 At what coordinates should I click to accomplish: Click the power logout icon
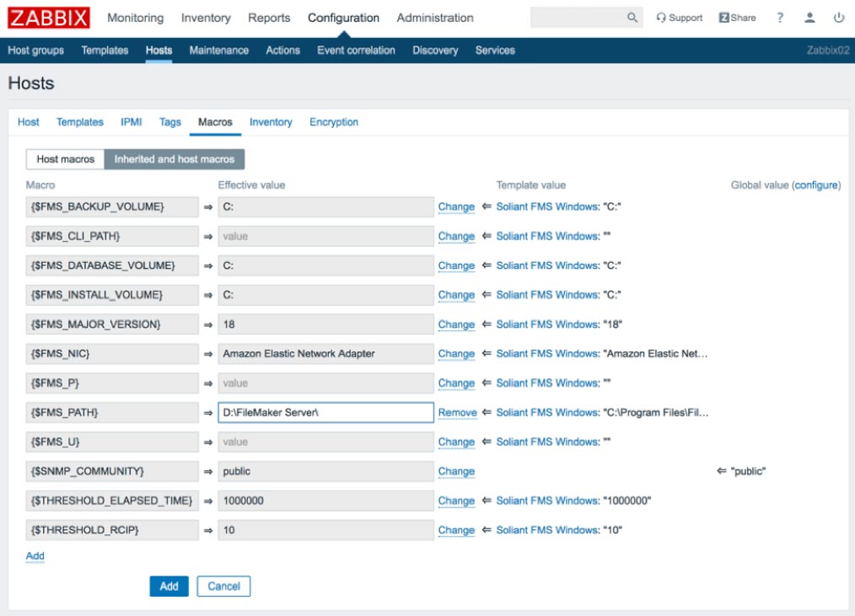839,18
